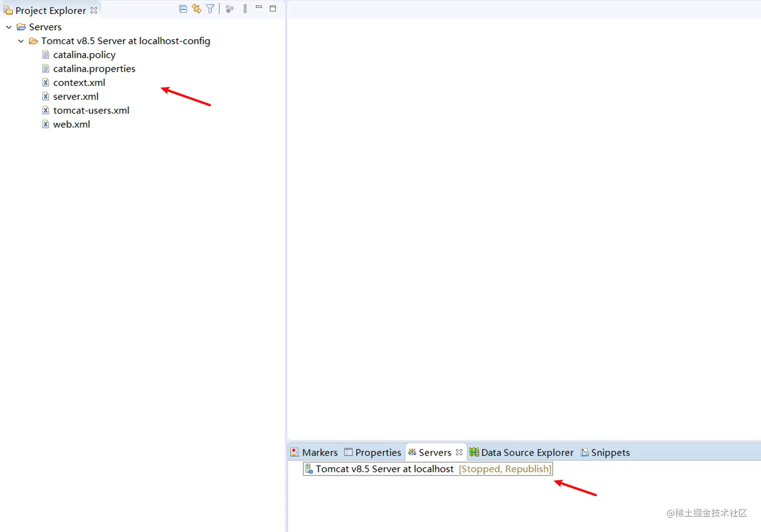Select Tomcat v8.5 Server at localhost entry
The height and width of the screenshot is (532, 761).
428,469
